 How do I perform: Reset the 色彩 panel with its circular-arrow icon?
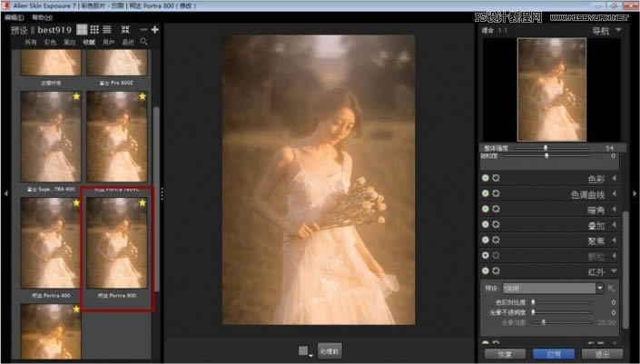[497, 178]
